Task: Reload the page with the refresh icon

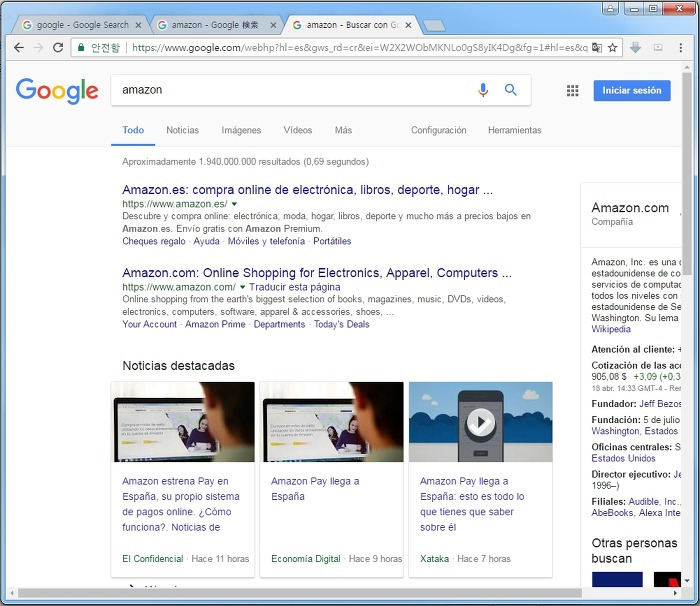Action: click(58, 47)
